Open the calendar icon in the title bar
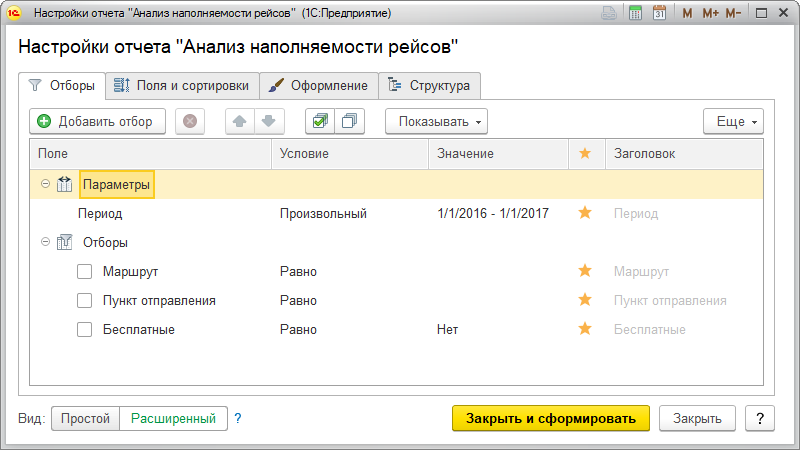800x450 pixels. (x=659, y=14)
